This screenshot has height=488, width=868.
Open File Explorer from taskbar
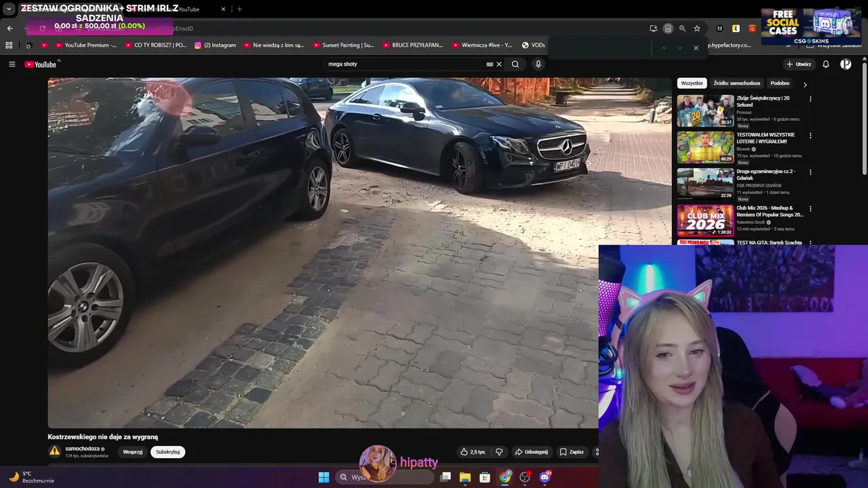pyautogui.click(x=465, y=477)
